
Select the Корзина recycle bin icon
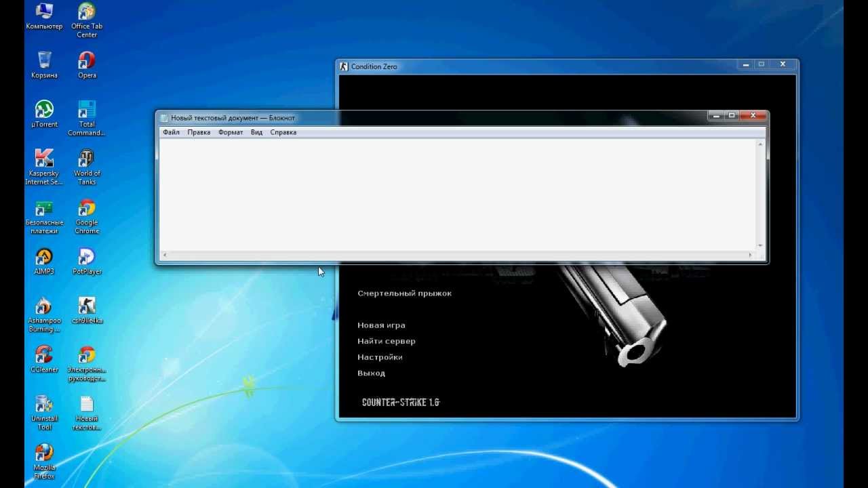pyautogui.click(x=44, y=65)
